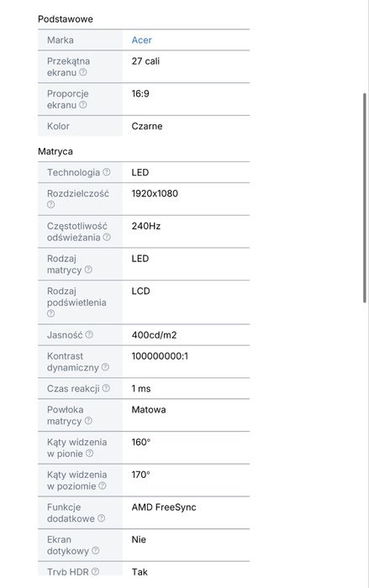369x588 pixels.
Task: Click help icon beside Funkcje dodatkowe
Action: pos(101,518)
